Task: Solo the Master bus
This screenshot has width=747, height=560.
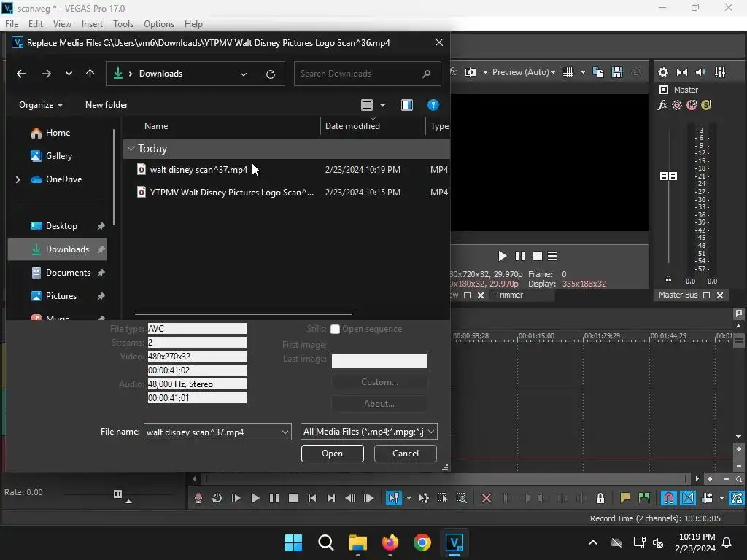Action: point(706,105)
